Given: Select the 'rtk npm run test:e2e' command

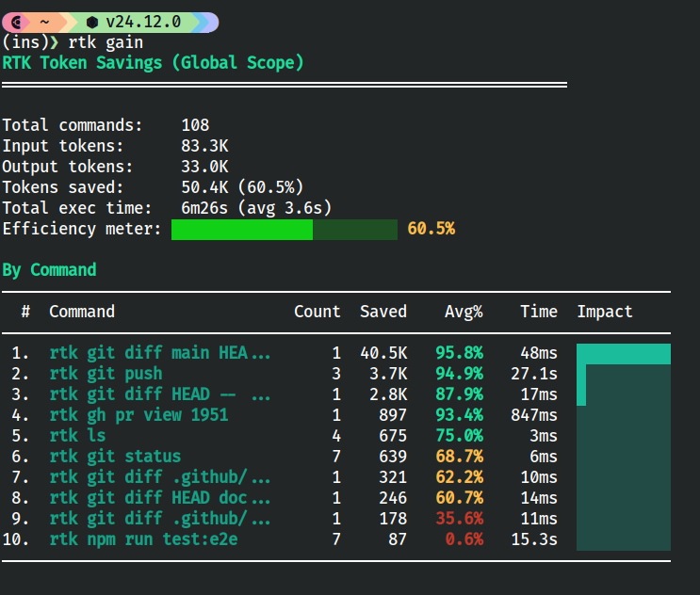Looking at the screenshot, I should 143,539.
